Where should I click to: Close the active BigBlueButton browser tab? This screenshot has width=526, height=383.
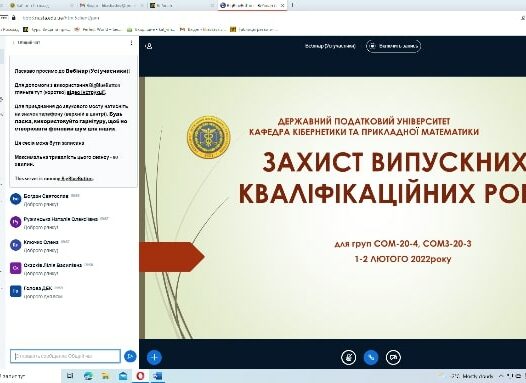point(282,6)
